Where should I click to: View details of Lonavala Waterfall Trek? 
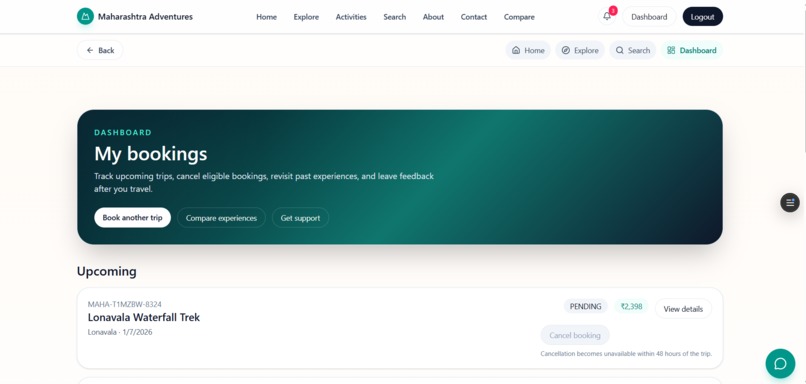683,309
